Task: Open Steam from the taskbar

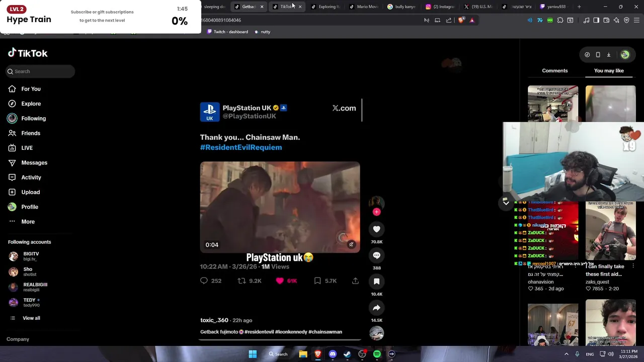Action: pyautogui.click(x=347, y=354)
